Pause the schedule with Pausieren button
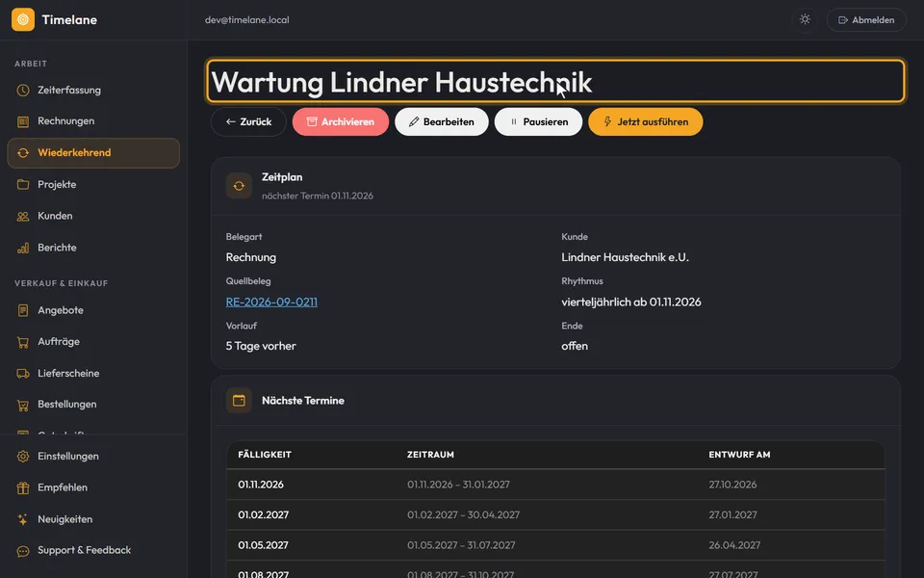This screenshot has width=924, height=578. click(x=538, y=122)
